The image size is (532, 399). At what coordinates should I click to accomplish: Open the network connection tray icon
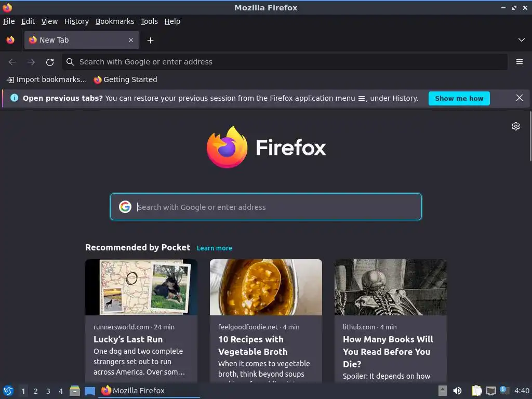[x=490, y=391]
